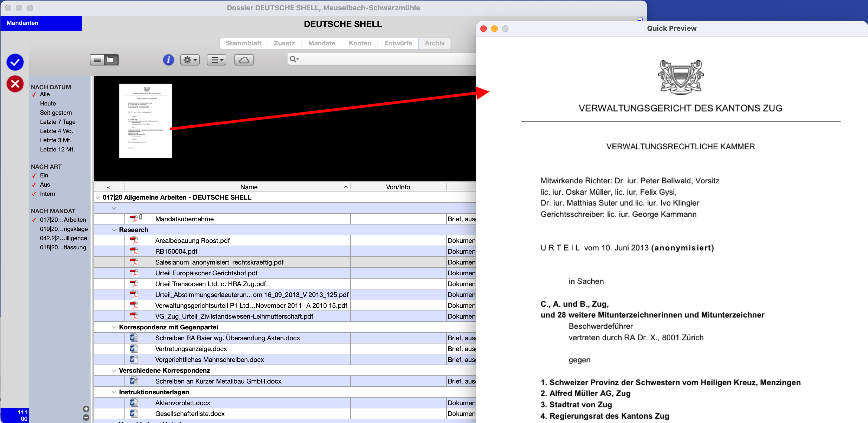Collapse the 017|20 Allgemeine Arbeiten group
Screen dimensions: 868x423
pyautogui.click(x=98, y=197)
